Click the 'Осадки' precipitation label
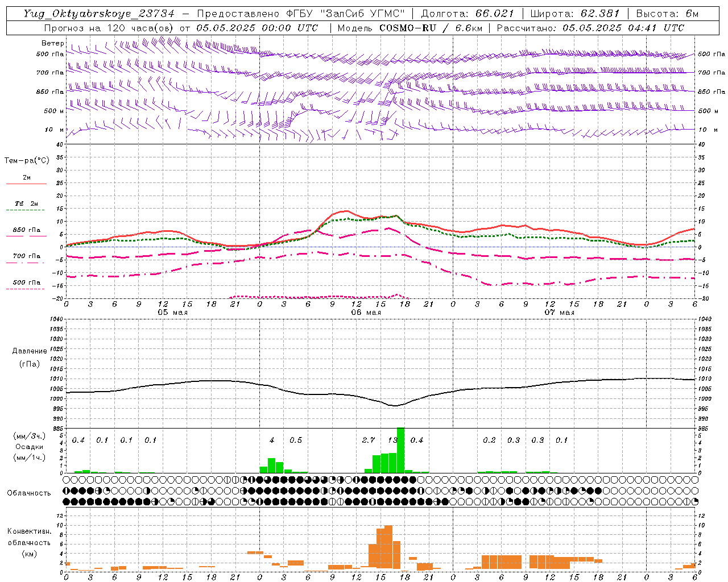The image size is (728, 582). 30,447
